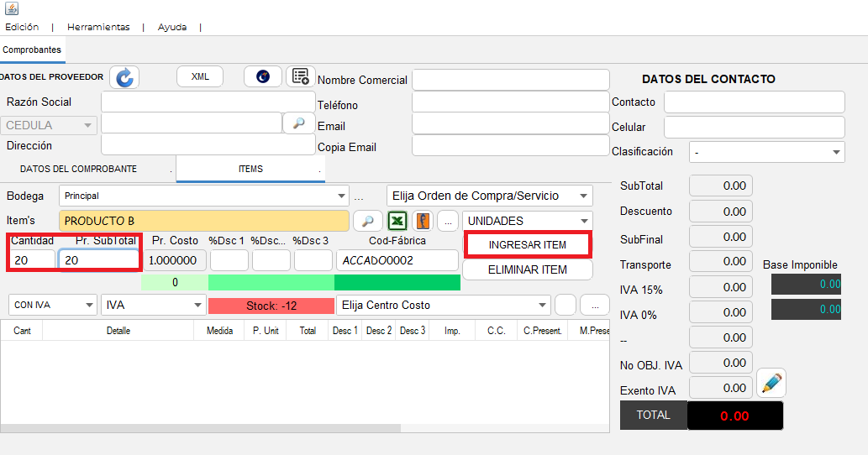
Task: Import items with the green Excel icon
Action: pos(397,221)
